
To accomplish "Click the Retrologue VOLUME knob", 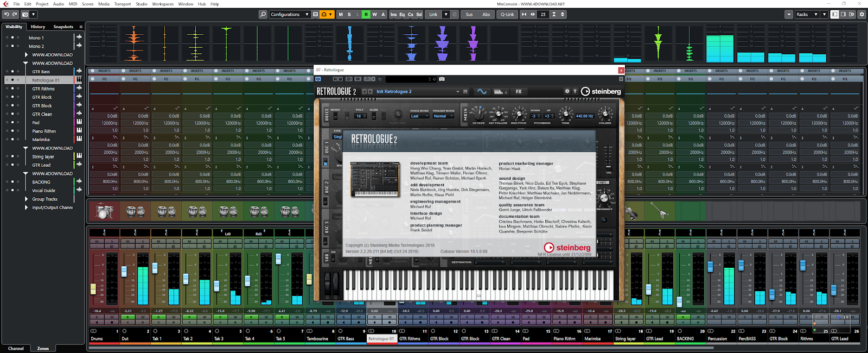I will point(605,114).
